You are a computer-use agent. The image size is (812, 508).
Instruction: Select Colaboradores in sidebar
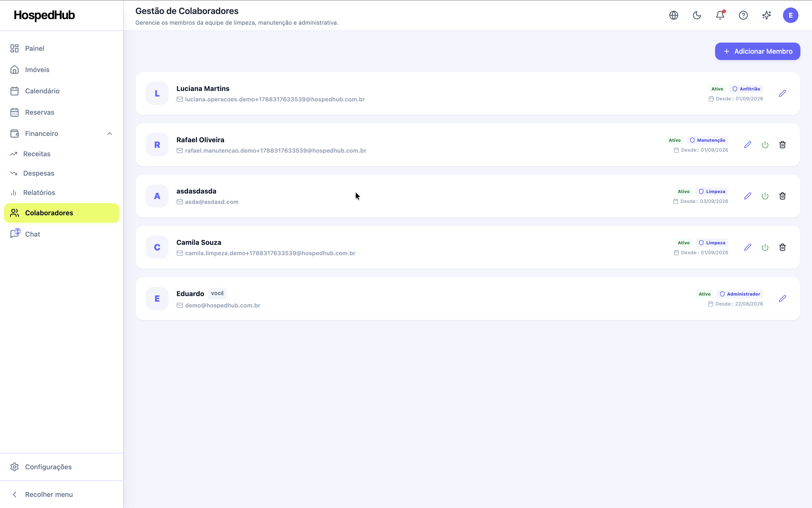click(62, 213)
